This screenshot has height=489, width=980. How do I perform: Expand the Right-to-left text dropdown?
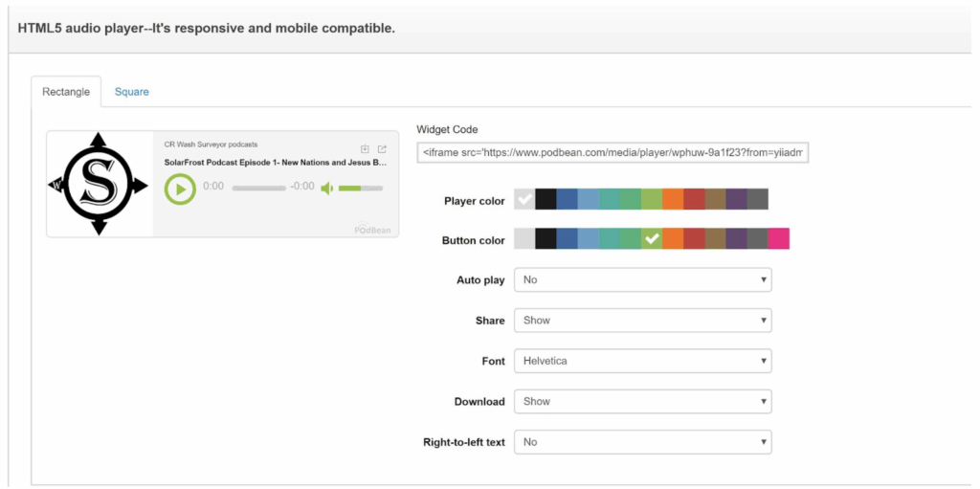642,442
